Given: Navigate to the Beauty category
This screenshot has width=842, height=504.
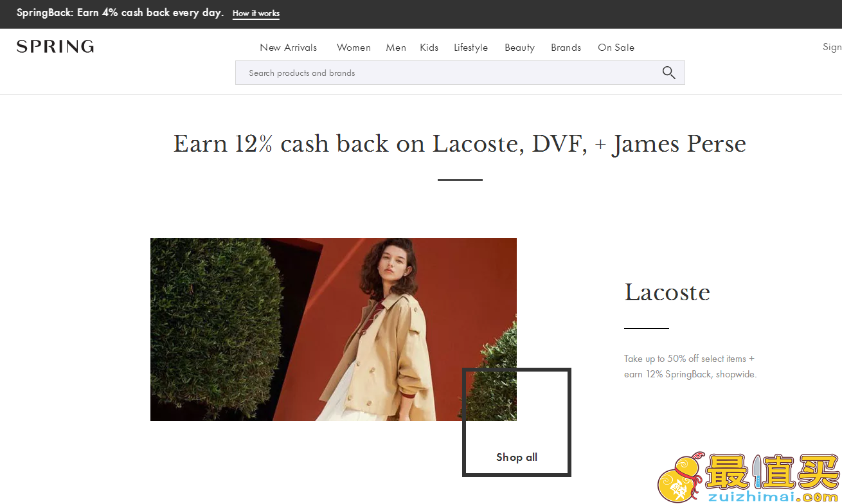Looking at the screenshot, I should 519,48.
